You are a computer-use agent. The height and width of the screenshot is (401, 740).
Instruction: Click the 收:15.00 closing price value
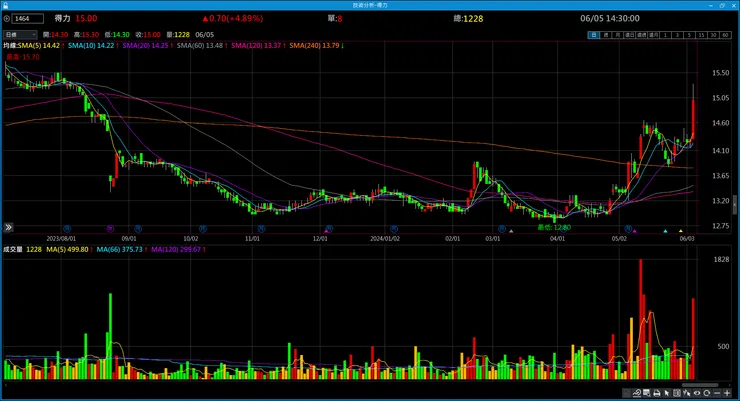148,35
